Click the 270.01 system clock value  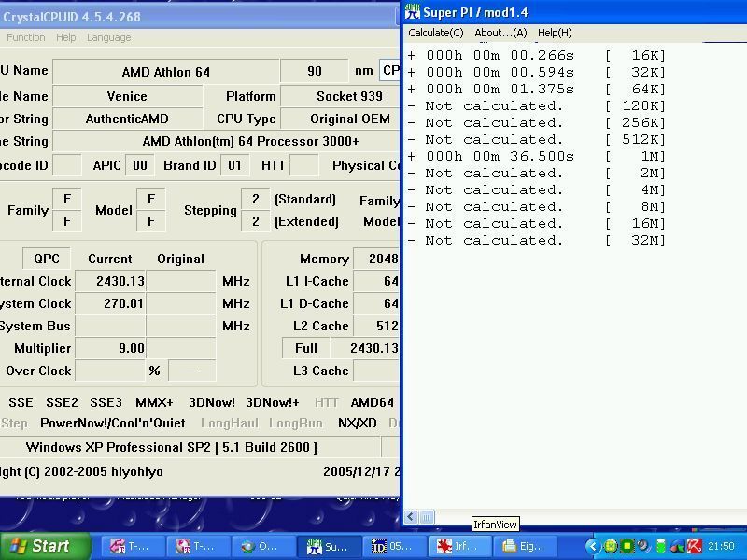coord(110,303)
